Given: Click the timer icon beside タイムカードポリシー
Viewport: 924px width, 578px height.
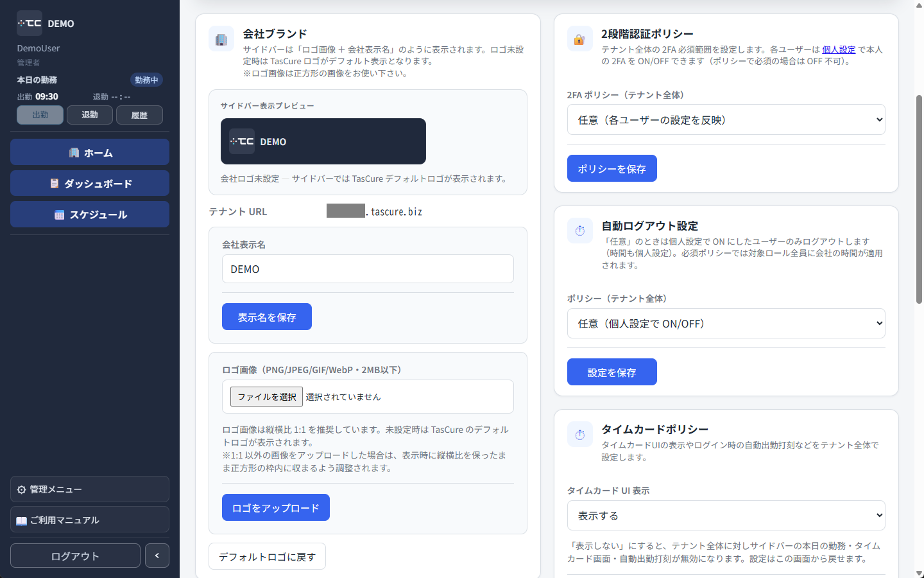Looking at the screenshot, I should [579, 435].
